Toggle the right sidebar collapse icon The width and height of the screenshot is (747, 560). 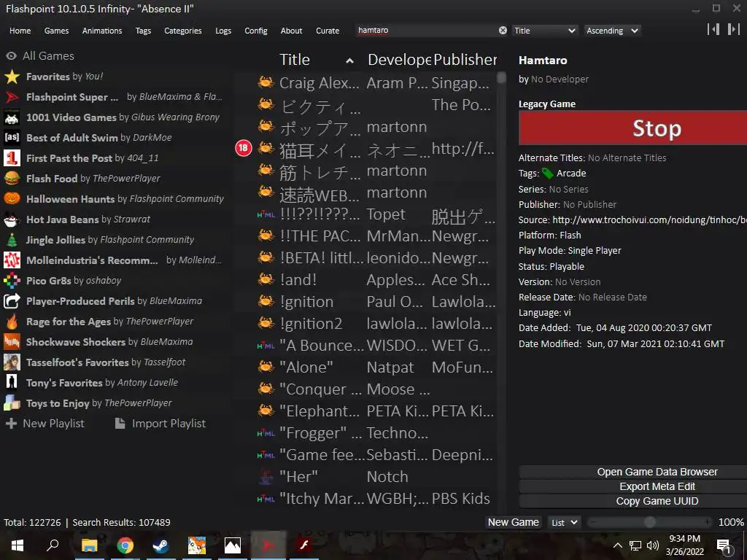[733, 29]
